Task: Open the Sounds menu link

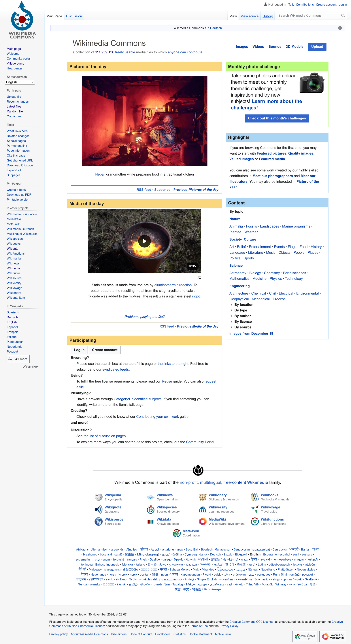Action: [275, 47]
